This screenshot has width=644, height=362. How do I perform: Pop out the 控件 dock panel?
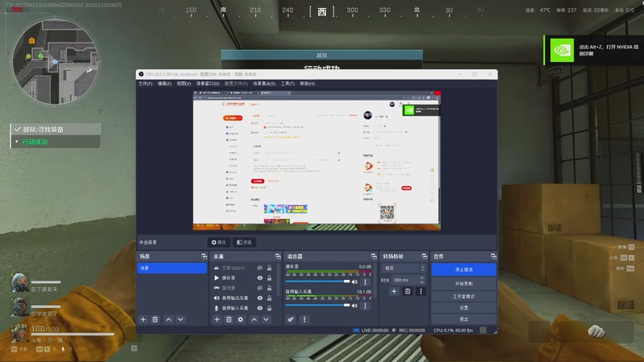point(493,256)
